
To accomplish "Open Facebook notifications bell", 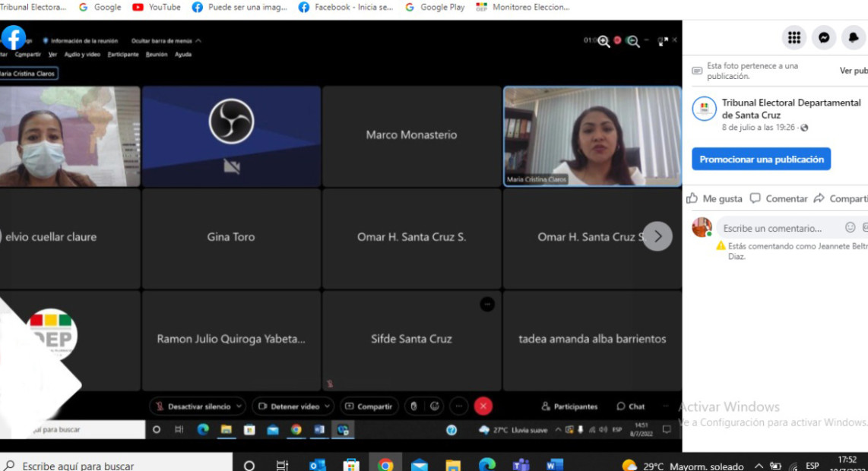I will [854, 37].
